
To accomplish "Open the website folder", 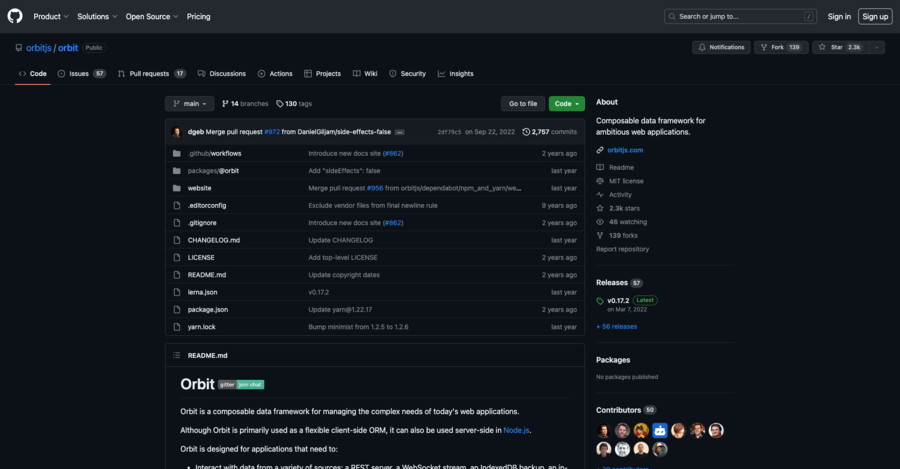I will (x=199, y=188).
